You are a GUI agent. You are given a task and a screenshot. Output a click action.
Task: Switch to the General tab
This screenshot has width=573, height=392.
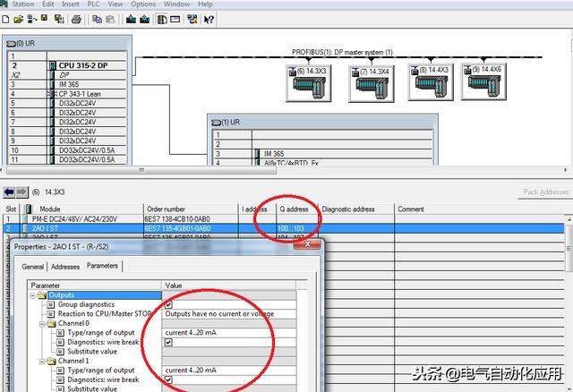[32, 267]
